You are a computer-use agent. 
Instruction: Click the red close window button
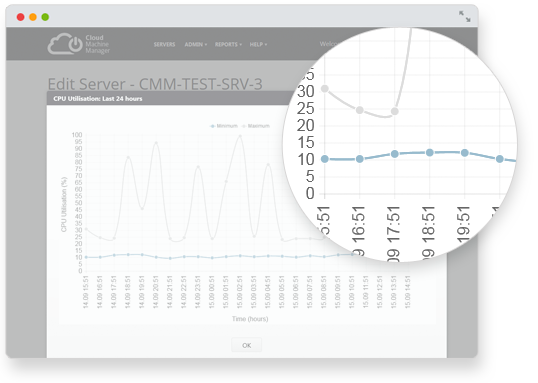click(x=21, y=17)
